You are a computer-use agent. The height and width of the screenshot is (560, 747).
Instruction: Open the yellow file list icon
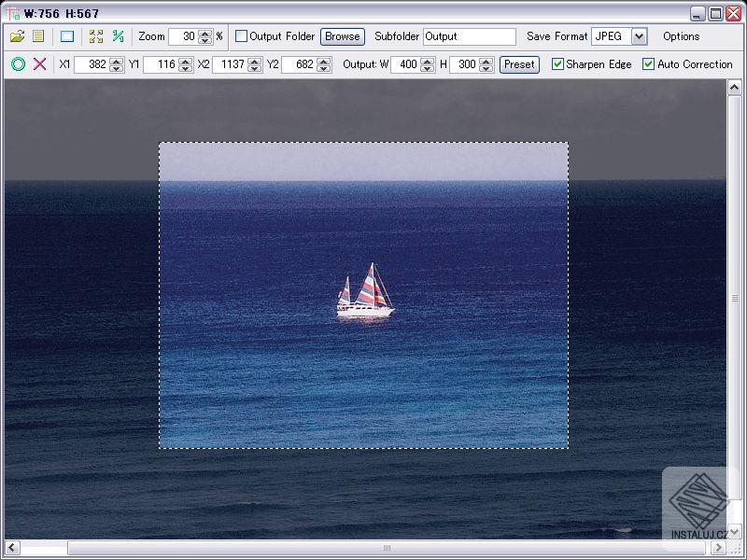click(x=38, y=36)
